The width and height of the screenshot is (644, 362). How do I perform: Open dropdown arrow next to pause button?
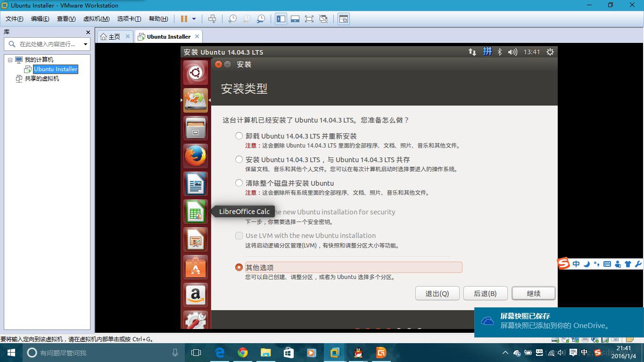tap(194, 19)
